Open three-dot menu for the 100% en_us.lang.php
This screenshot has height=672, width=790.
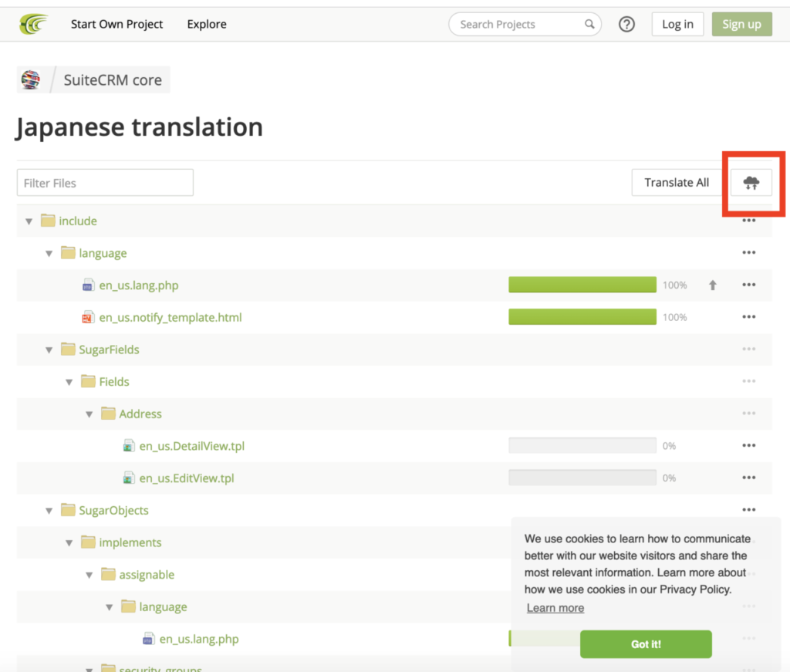[x=748, y=285]
